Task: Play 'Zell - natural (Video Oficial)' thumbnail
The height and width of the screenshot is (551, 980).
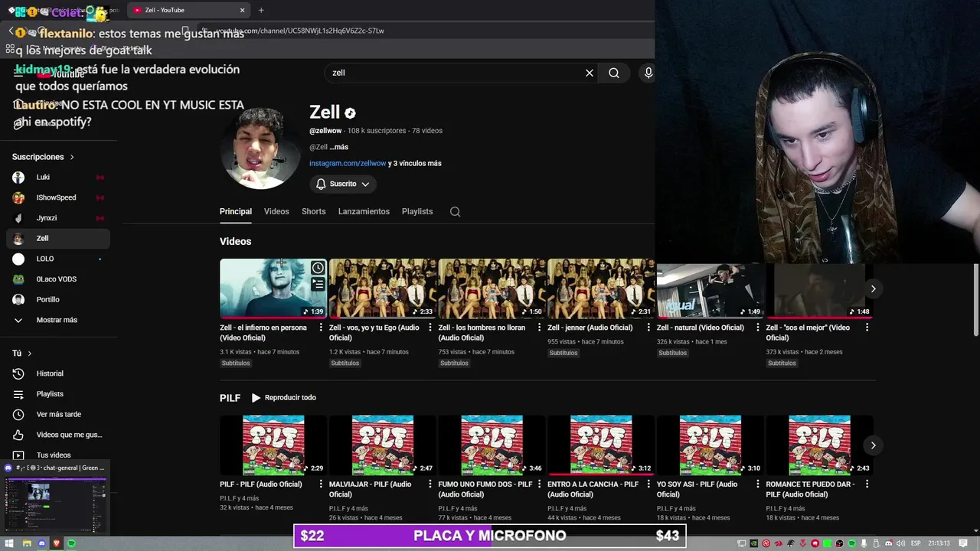Action: 710,291
